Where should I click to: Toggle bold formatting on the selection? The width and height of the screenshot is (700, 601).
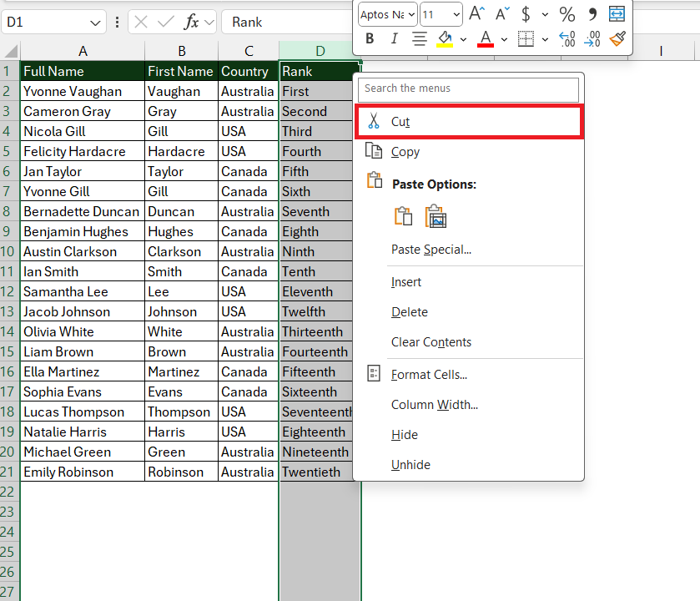370,38
